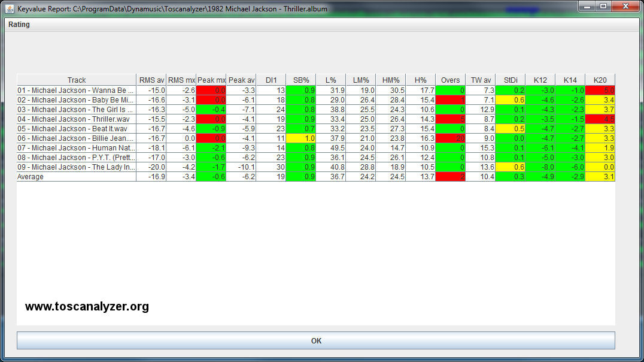The image size is (644, 362).
Task: Click TW av value 15.3 for Human Nat
Action: point(481,148)
